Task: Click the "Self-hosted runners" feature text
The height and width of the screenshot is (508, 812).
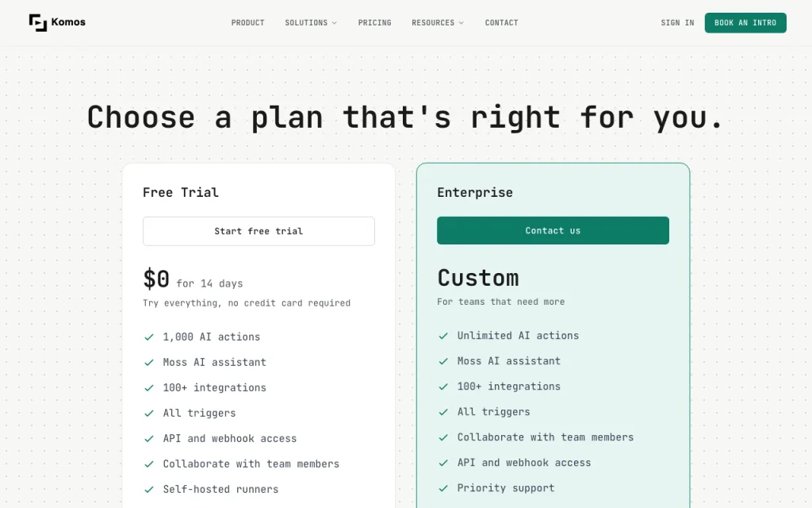Action: coord(220,489)
